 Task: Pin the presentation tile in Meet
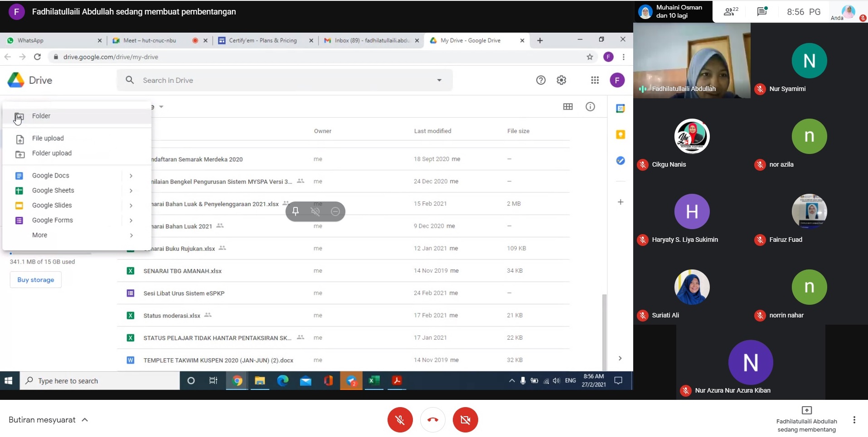coord(296,211)
